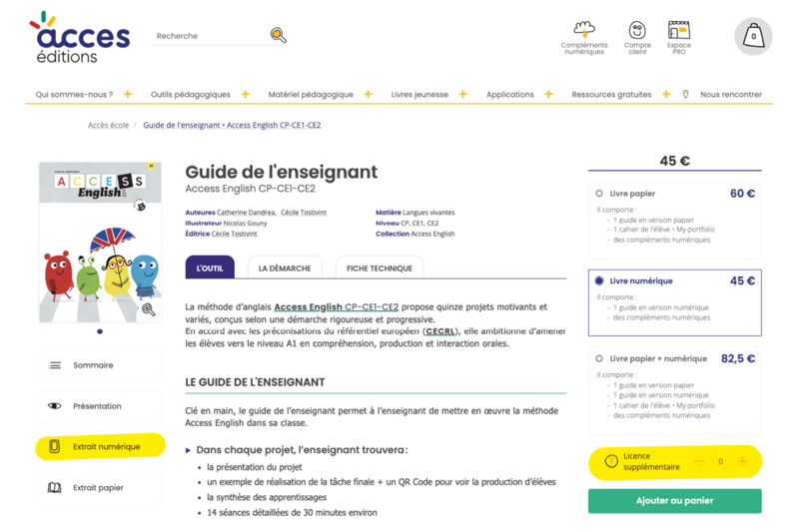Open the Présentation button

tap(100, 406)
